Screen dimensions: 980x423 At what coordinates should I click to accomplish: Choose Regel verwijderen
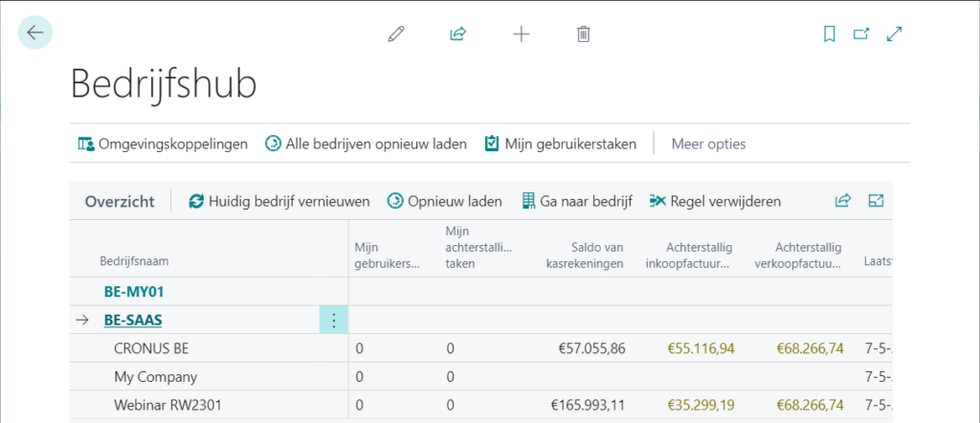[x=715, y=201]
